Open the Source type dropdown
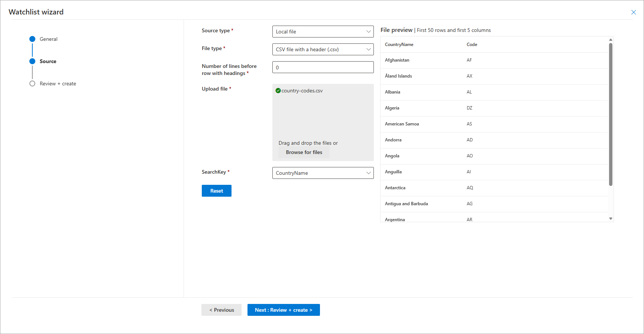 click(323, 32)
